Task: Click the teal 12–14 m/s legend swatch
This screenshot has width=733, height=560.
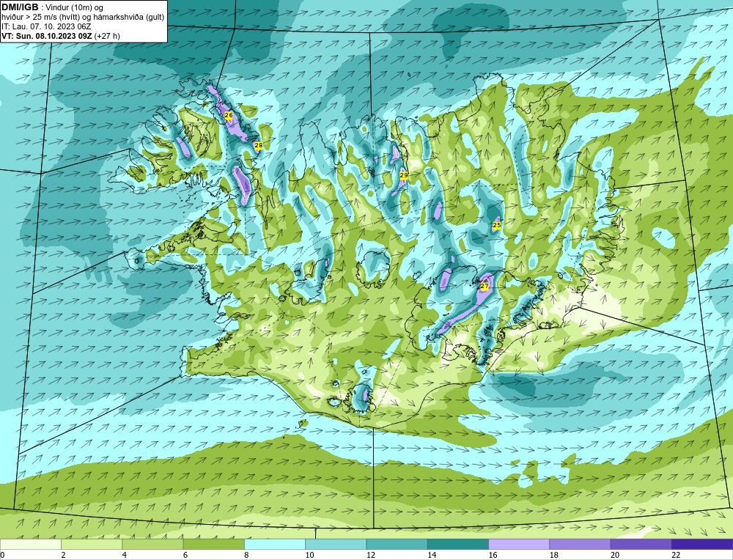Action: pos(397,544)
